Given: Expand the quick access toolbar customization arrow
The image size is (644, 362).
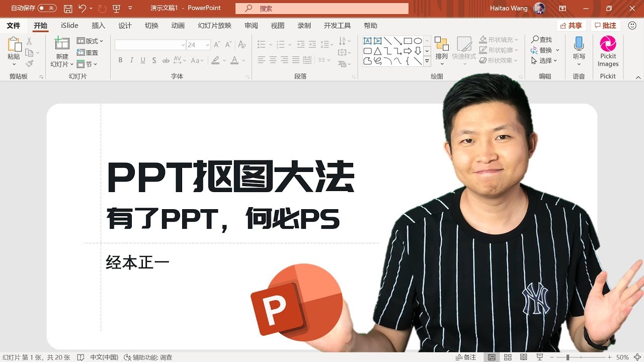Looking at the screenshot, I should point(130,9).
